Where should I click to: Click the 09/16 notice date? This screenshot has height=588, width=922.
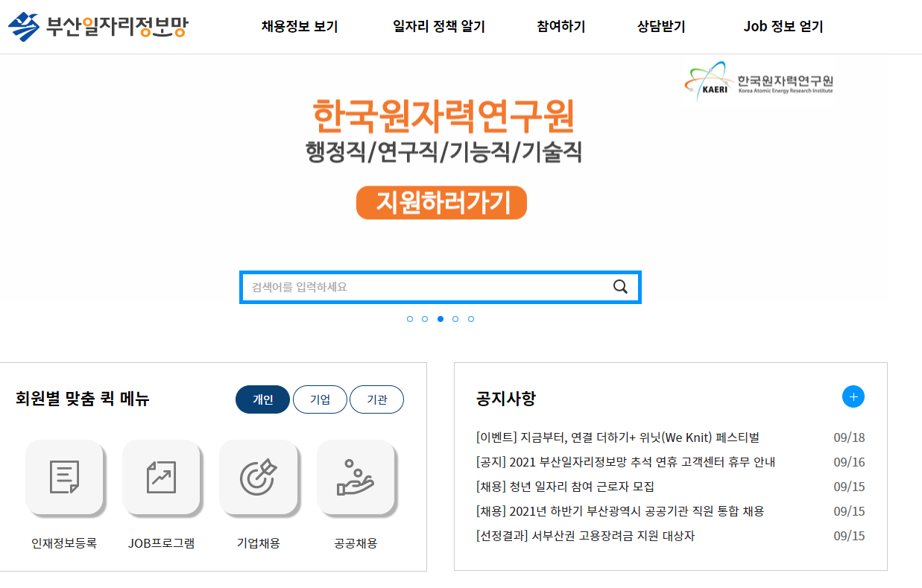pos(849,462)
